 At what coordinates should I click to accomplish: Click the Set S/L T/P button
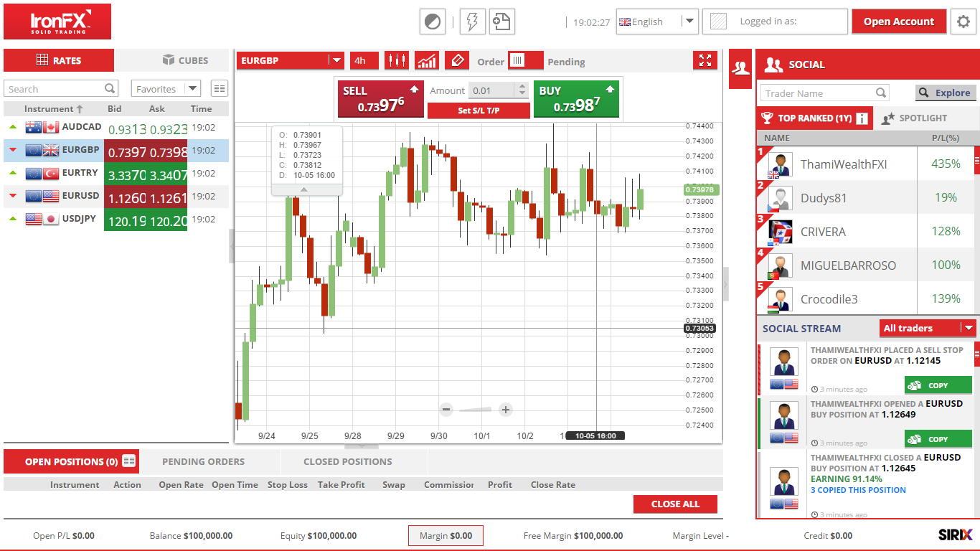(479, 110)
